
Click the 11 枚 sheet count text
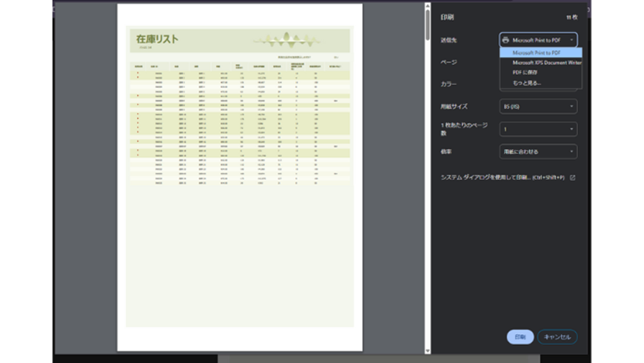pos(572,18)
